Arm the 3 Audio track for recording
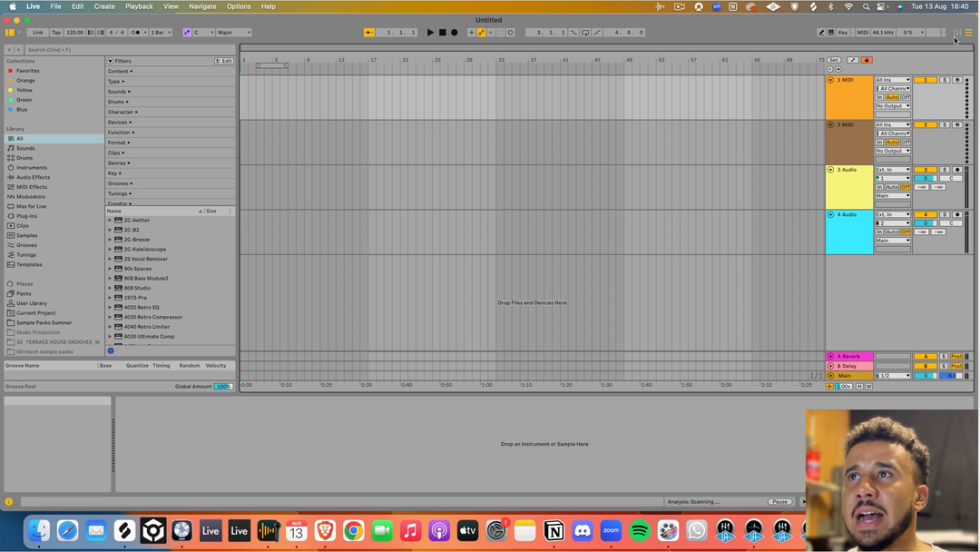 click(956, 170)
